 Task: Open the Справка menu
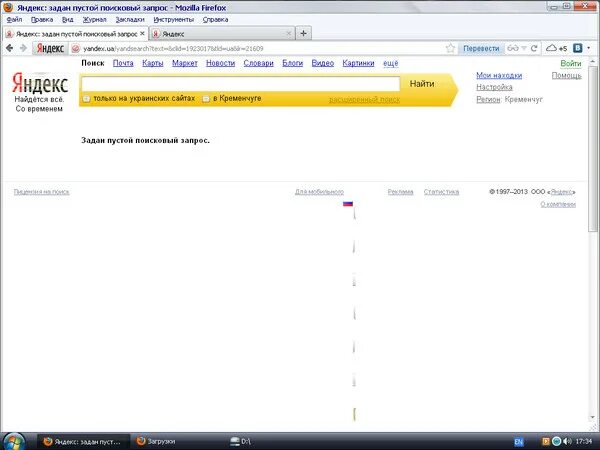tap(215, 20)
